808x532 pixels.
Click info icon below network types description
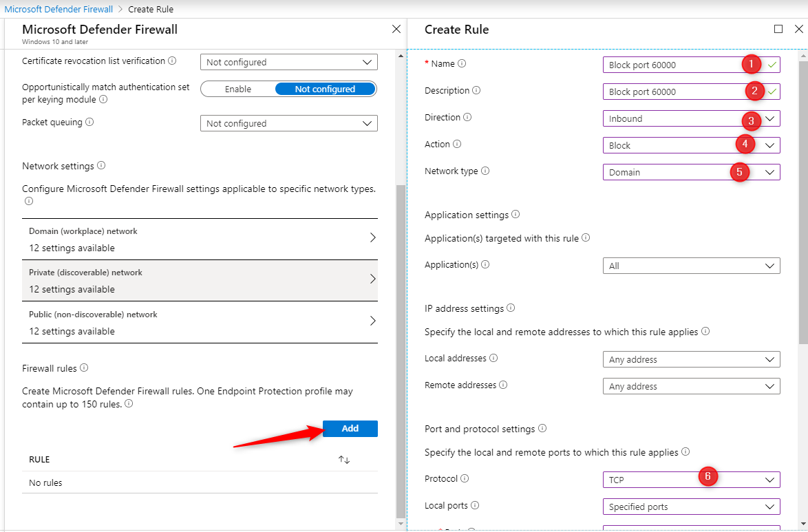pyautogui.click(x=29, y=201)
